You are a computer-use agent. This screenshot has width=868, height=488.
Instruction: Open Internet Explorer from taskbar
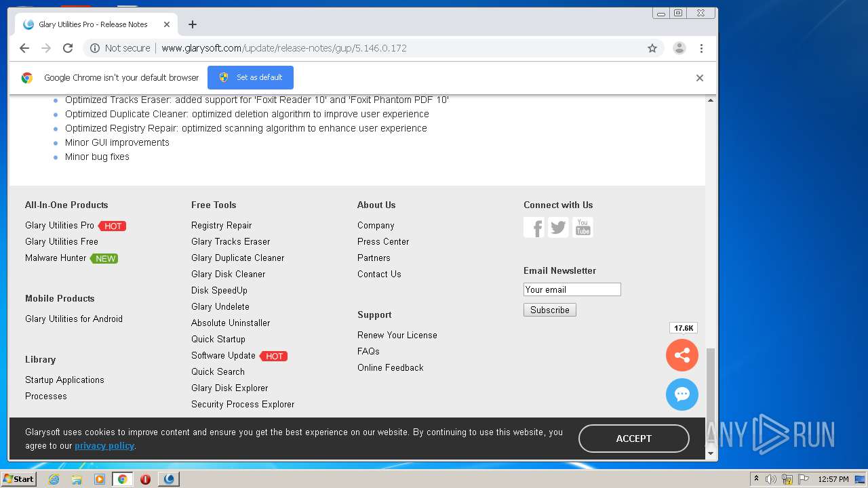54,479
